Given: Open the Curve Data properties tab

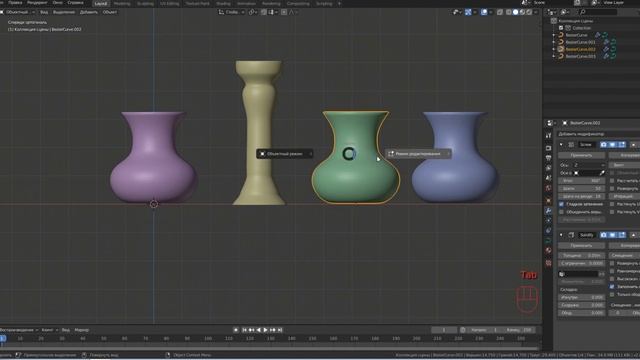Looking at the screenshot, I should [549, 241].
